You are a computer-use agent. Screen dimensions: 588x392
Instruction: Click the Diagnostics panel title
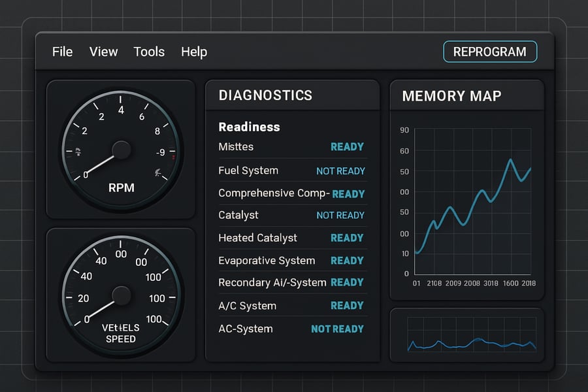coord(264,95)
